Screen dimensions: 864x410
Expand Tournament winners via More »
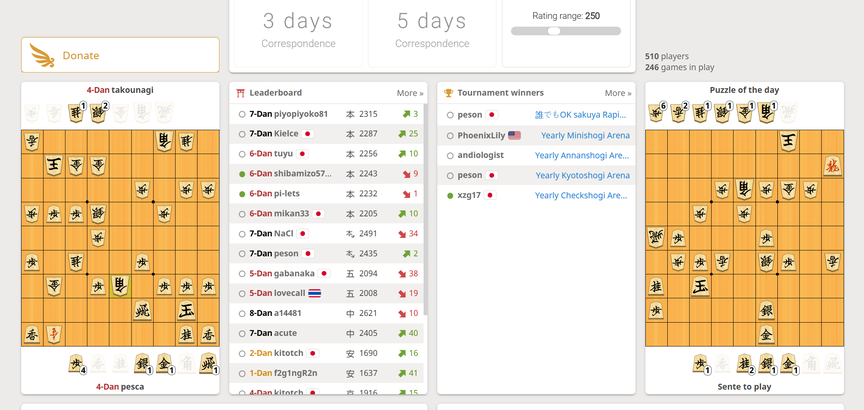pyautogui.click(x=617, y=93)
